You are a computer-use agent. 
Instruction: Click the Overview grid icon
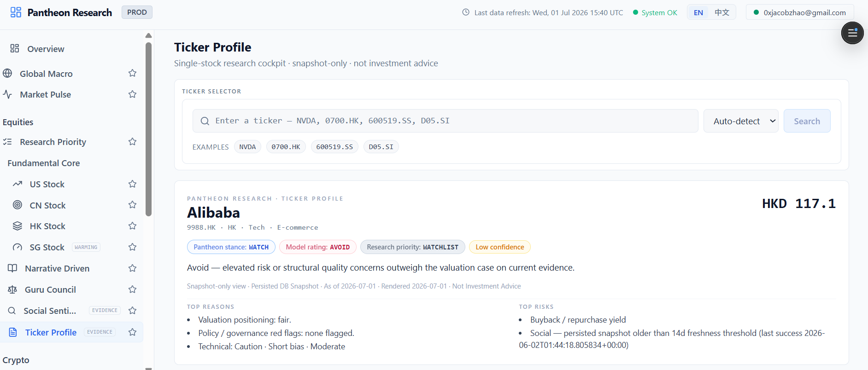point(15,48)
